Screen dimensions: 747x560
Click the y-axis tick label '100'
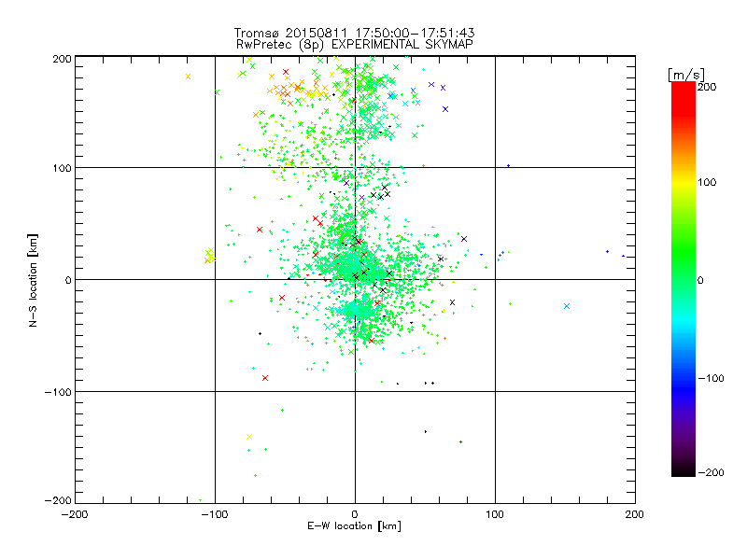click(x=62, y=168)
